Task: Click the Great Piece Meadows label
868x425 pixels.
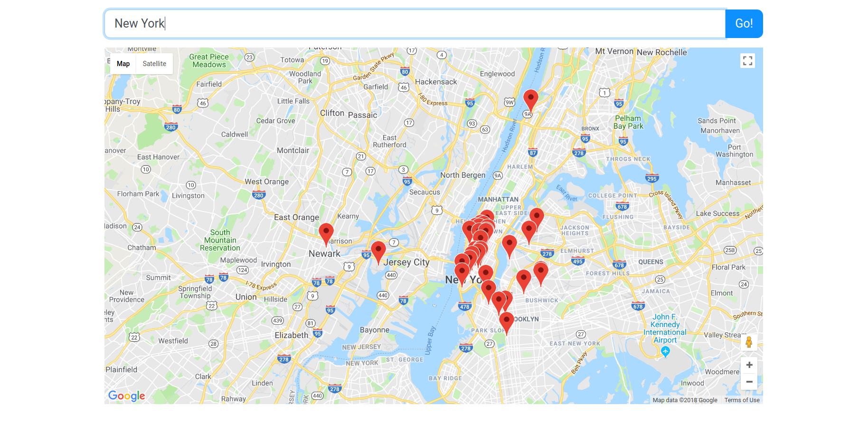Action: coord(209,61)
